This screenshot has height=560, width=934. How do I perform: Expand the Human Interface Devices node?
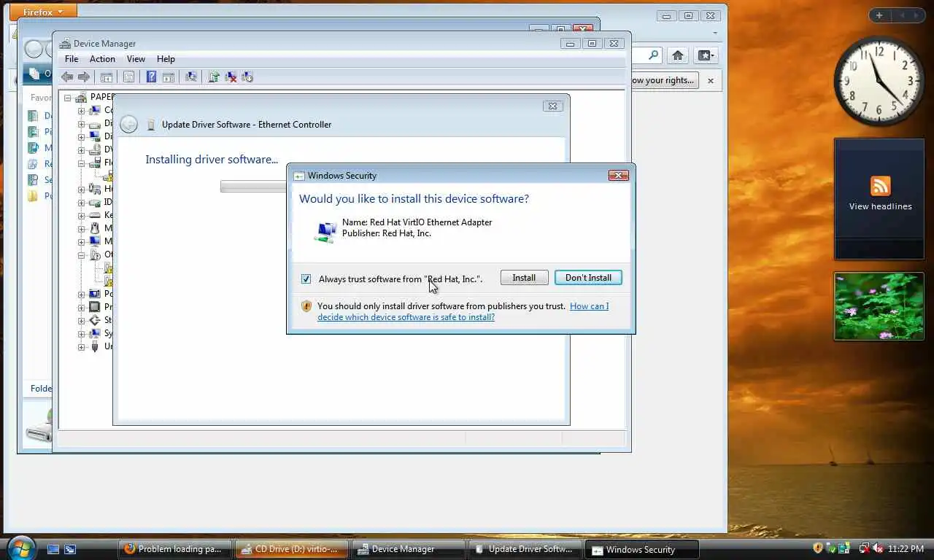click(81, 190)
